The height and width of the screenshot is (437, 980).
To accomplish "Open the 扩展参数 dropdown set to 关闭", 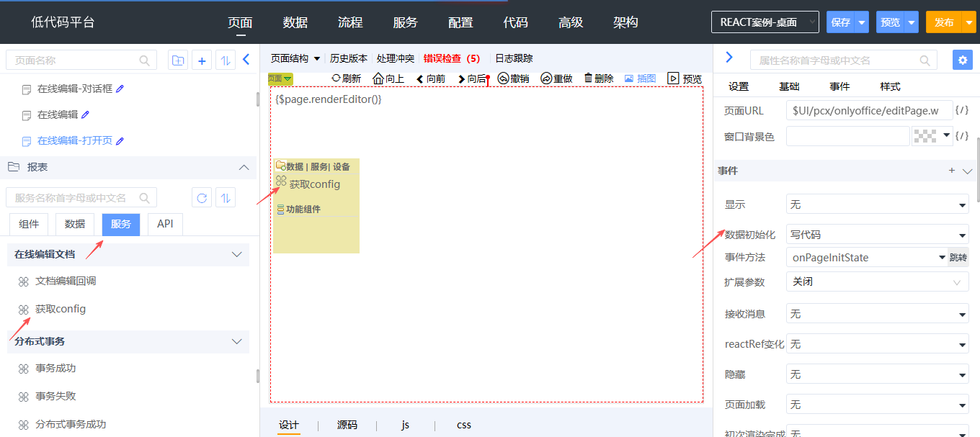I will (x=877, y=282).
